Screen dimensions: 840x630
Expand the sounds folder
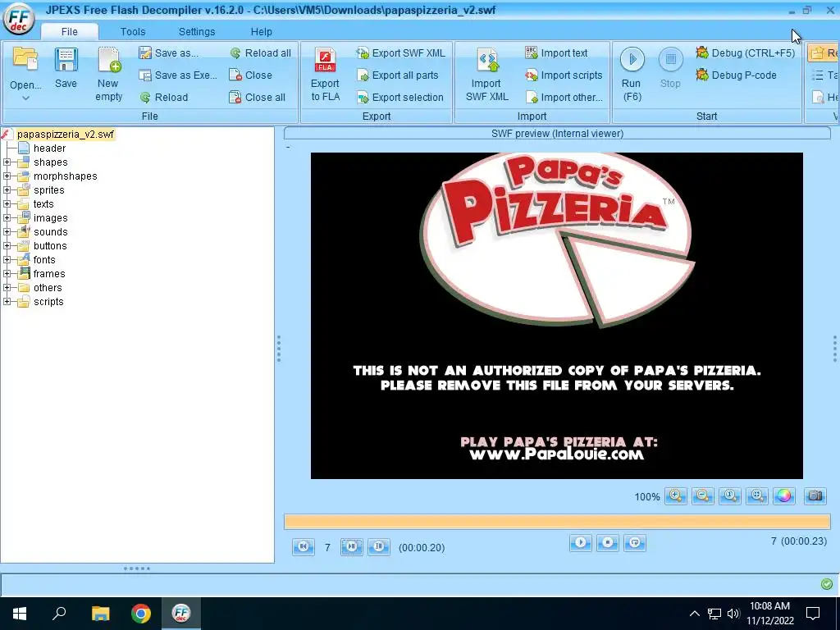pos(7,232)
